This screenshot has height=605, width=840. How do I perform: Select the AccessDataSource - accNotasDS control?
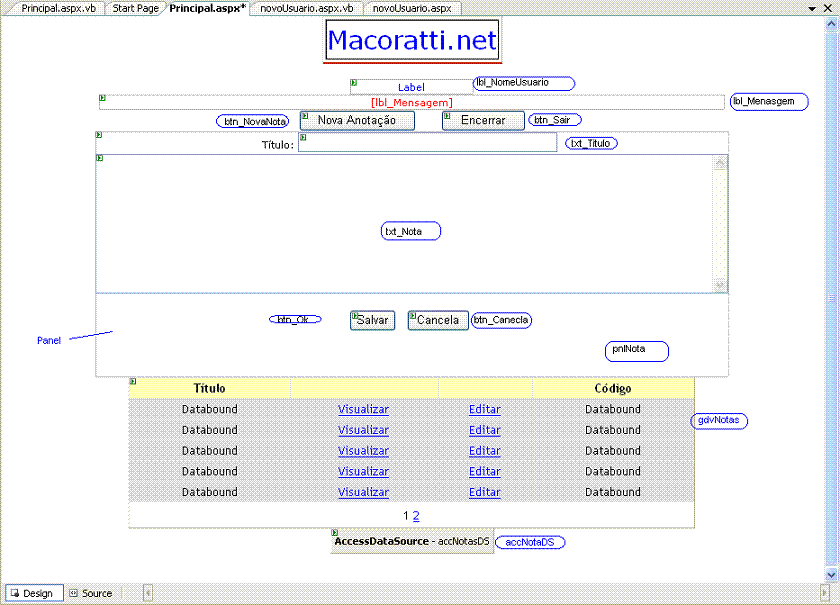point(412,541)
